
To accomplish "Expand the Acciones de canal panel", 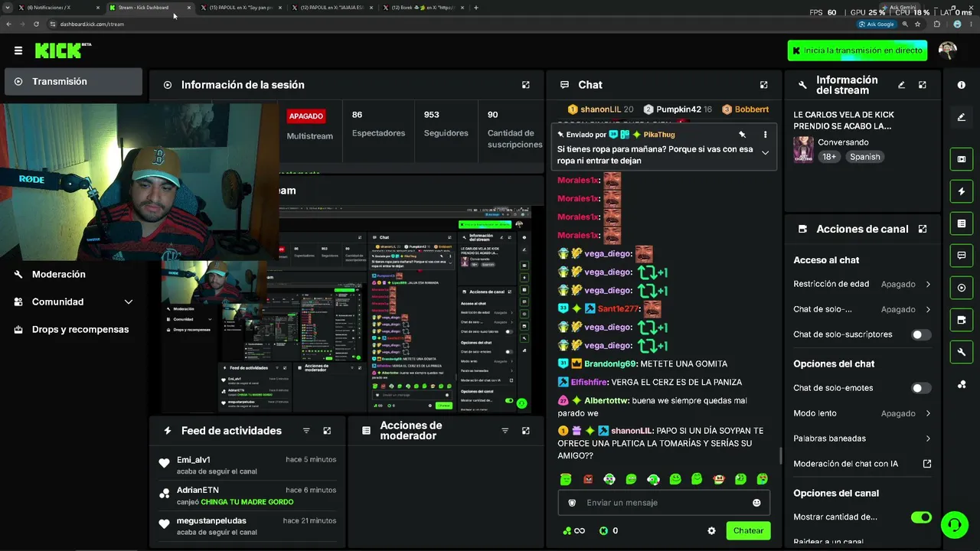I will point(923,229).
